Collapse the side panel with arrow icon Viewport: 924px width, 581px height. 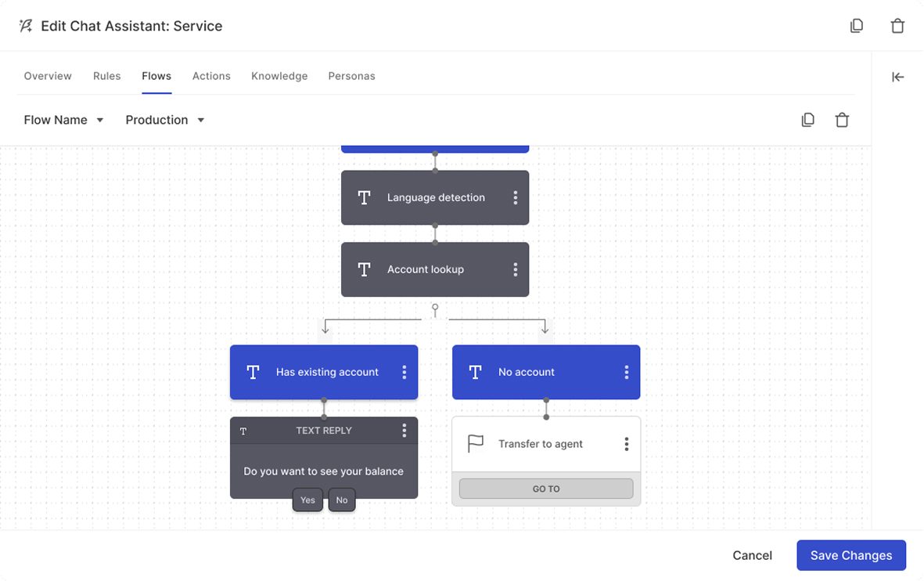click(897, 77)
